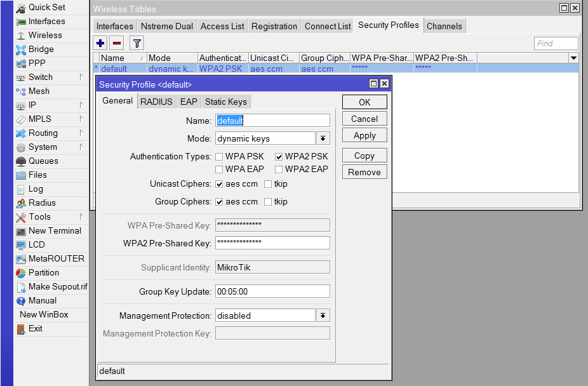Click the Exit door icon
Viewport: 588px width, 386px height.
click(21, 329)
